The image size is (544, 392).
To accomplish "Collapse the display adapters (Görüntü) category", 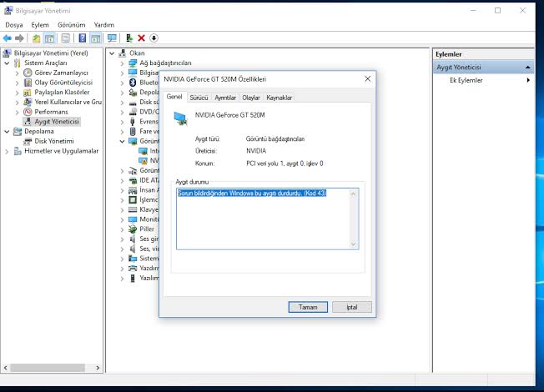I will coord(122,141).
